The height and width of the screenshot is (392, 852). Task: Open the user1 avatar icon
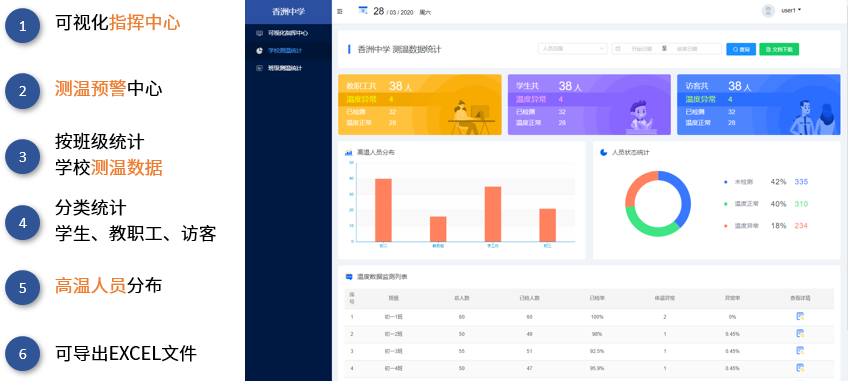[x=768, y=11]
